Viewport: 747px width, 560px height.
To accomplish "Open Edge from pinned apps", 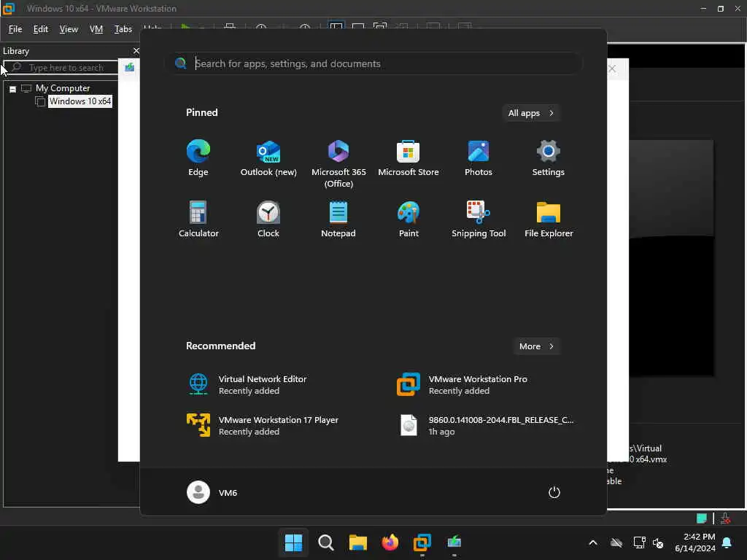I will pos(198,158).
